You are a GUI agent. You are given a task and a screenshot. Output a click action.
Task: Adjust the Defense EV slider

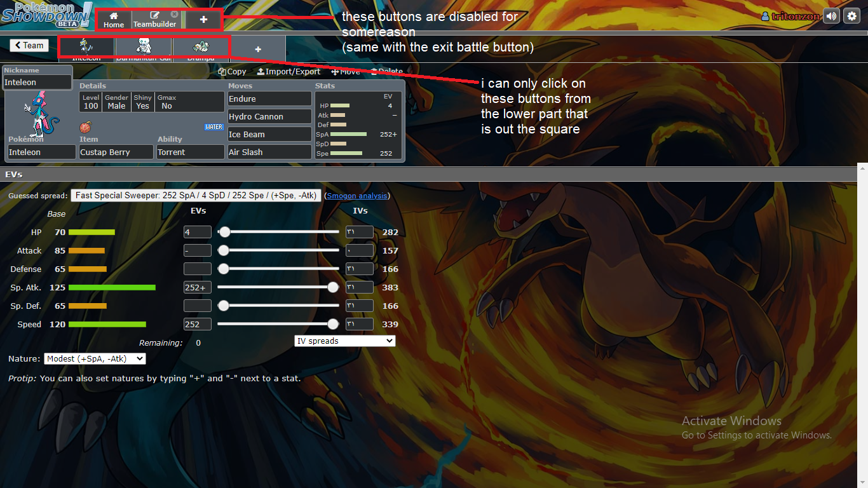tap(278, 269)
